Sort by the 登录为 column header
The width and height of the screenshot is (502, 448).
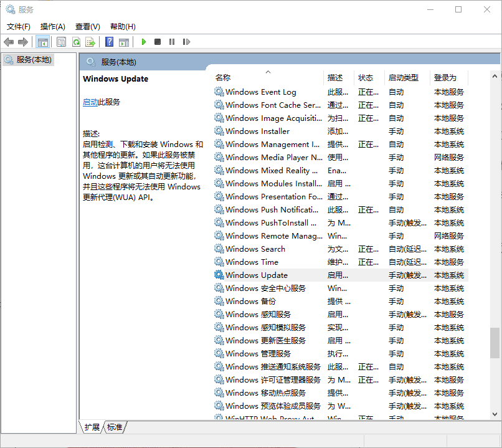coord(449,77)
